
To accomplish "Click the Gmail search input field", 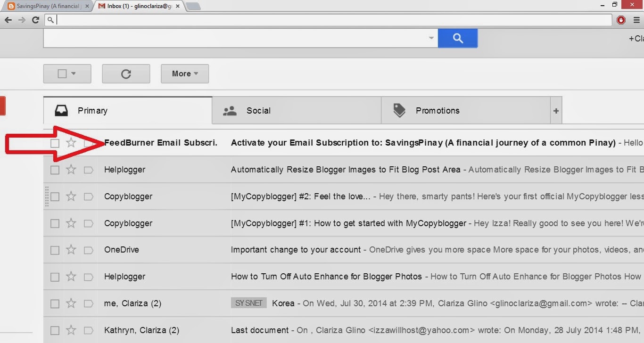I will point(236,38).
